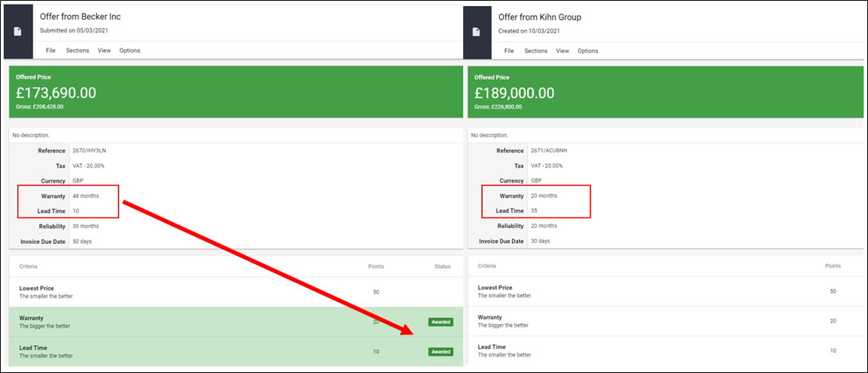Click No description text in Kihn offer

[x=489, y=135]
